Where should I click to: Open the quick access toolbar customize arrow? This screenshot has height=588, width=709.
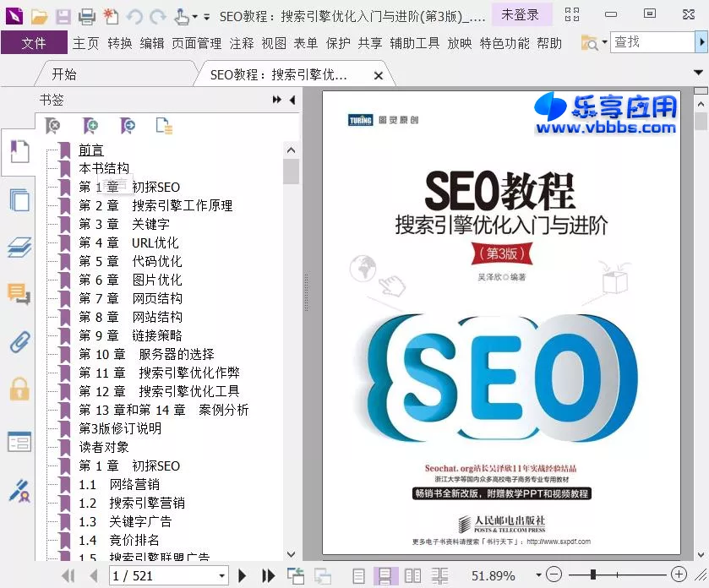pos(207,17)
